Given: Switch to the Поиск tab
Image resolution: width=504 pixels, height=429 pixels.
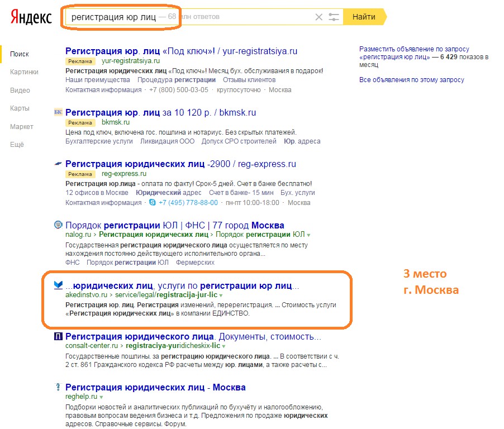Looking at the screenshot, I should point(20,54).
